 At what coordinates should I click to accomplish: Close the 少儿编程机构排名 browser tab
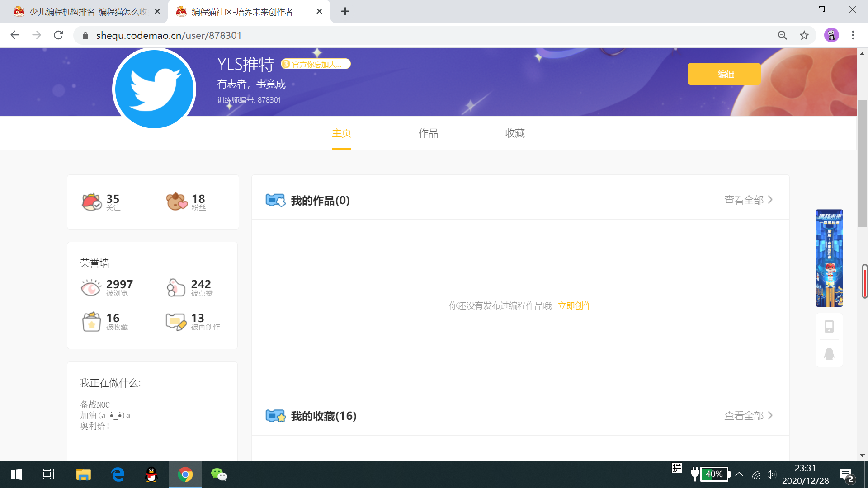tap(157, 12)
